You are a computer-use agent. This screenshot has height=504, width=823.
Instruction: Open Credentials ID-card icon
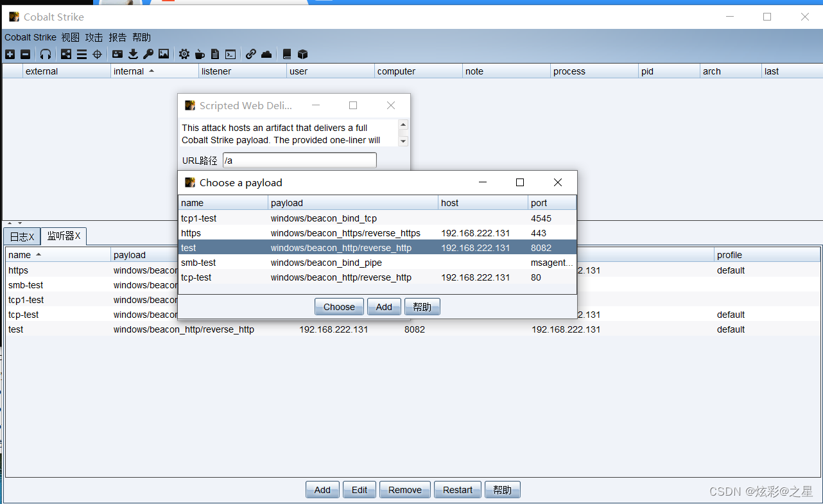click(x=117, y=55)
